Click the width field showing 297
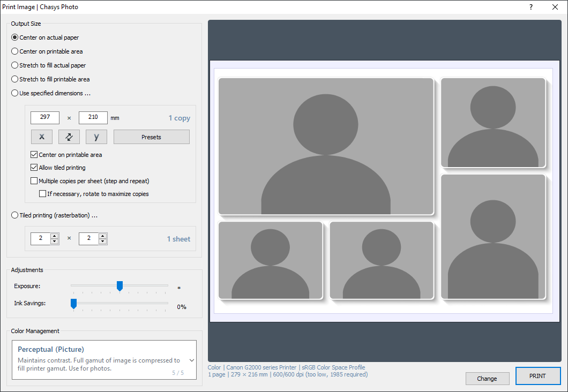This screenshot has width=568, height=392. 45,117
